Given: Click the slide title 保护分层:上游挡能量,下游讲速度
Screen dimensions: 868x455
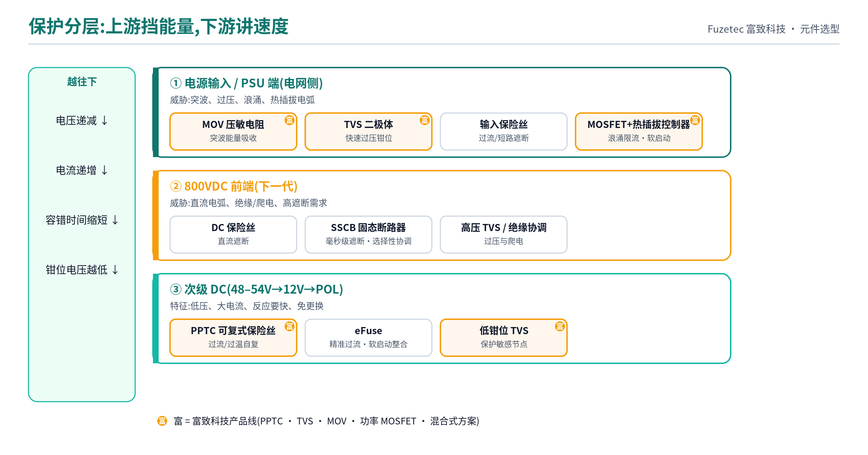Looking at the screenshot, I should click(x=159, y=27).
